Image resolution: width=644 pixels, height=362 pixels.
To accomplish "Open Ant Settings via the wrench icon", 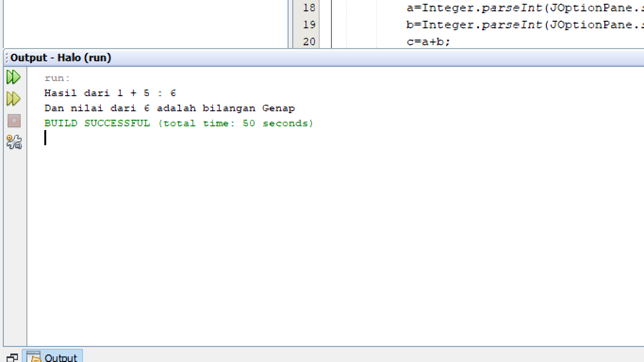I will [14, 142].
